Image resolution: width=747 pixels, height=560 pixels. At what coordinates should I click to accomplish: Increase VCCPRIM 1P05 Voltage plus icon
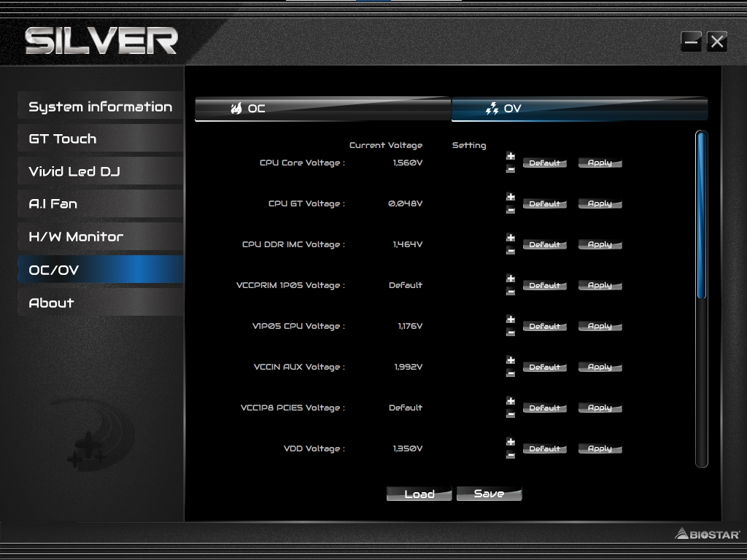(x=511, y=279)
